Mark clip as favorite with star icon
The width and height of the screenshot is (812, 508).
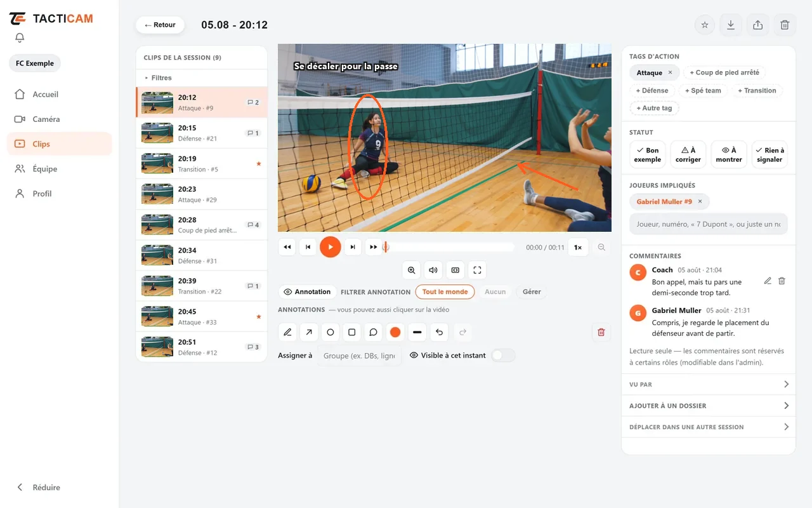[x=705, y=25]
